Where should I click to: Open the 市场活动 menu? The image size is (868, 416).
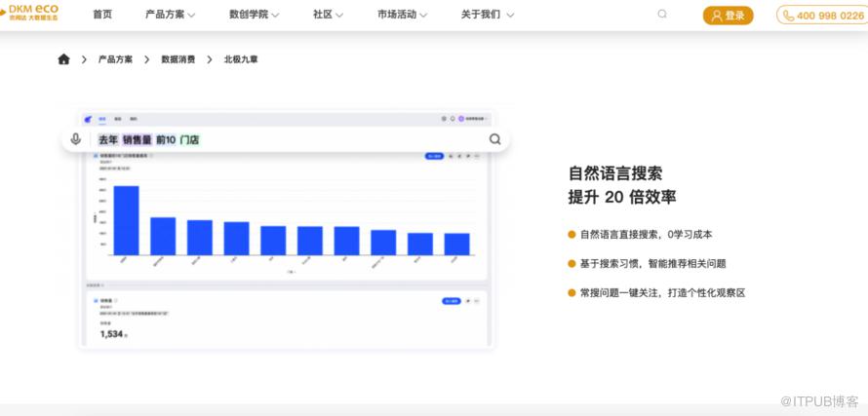point(402,15)
